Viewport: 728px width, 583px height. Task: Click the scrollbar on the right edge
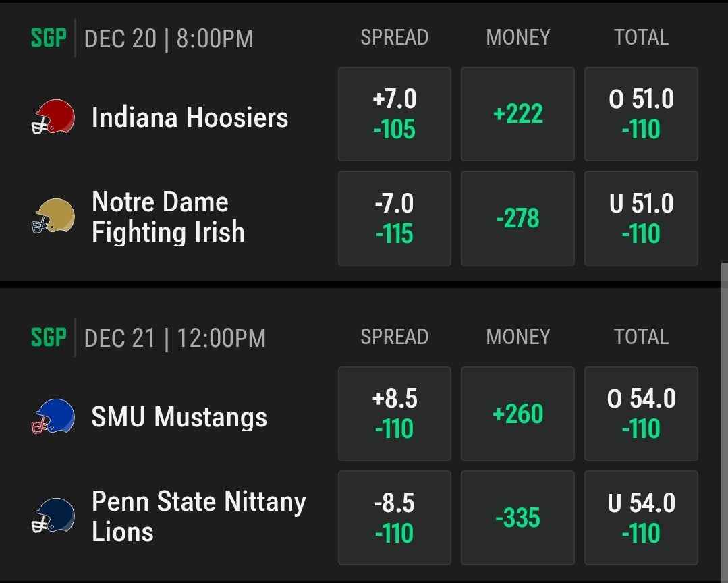[724, 422]
